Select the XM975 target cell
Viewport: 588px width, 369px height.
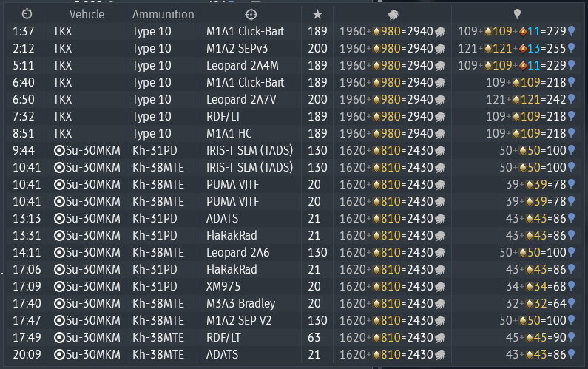(x=223, y=286)
